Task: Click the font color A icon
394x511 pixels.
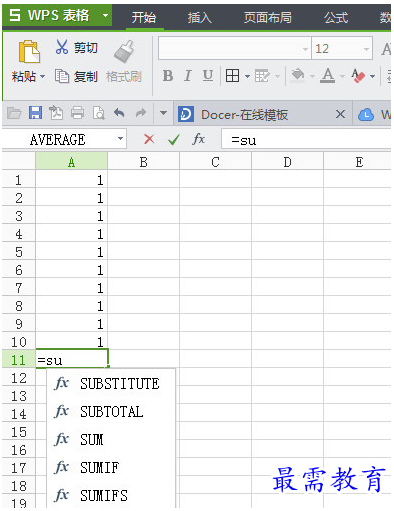Action: [x=328, y=76]
